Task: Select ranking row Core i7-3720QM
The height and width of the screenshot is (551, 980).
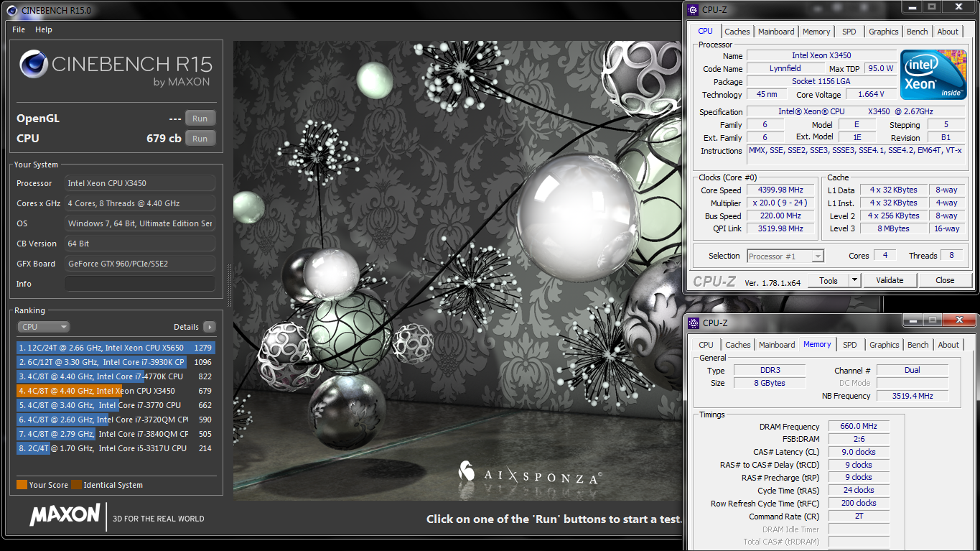Action: (116, 420)
